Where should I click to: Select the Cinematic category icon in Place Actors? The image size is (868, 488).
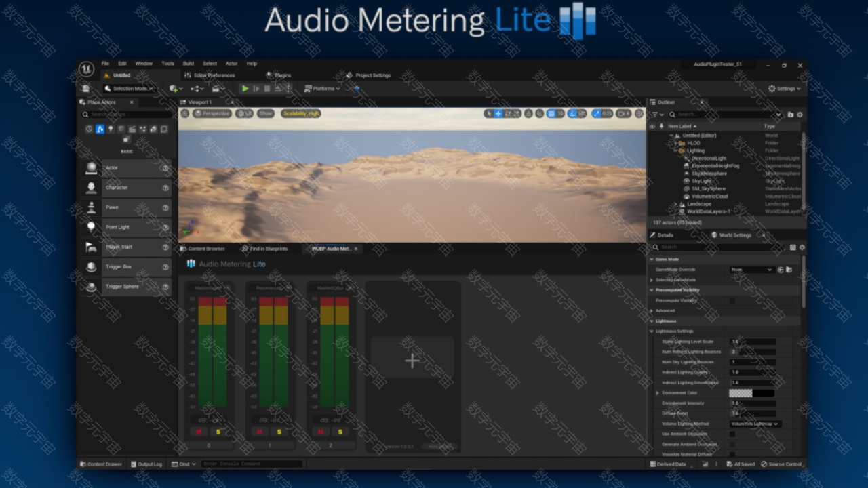tap(132, 129)
